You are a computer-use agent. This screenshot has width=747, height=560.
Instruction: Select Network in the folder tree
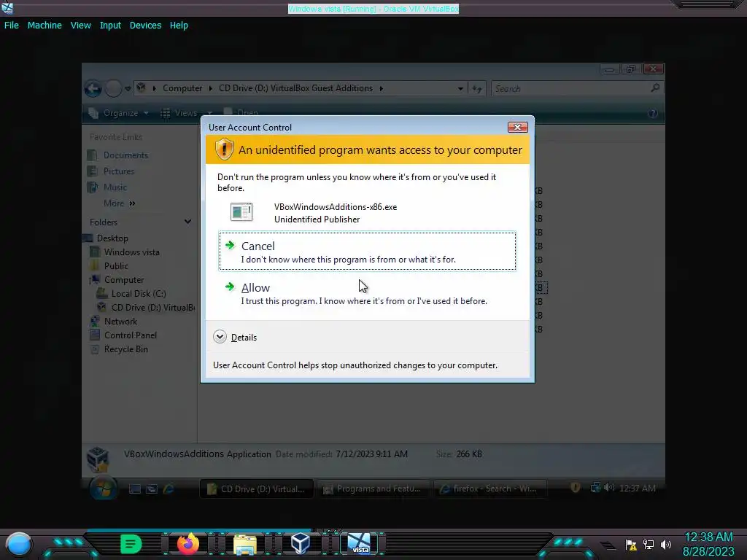point(120,322)
